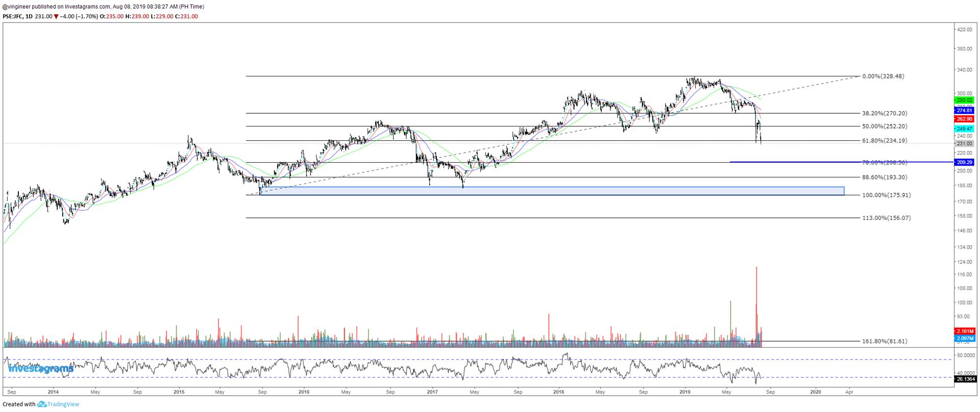Select the red 262.90 price tag
This screenshot has height=412, width=980.
(x=964, y=119)
